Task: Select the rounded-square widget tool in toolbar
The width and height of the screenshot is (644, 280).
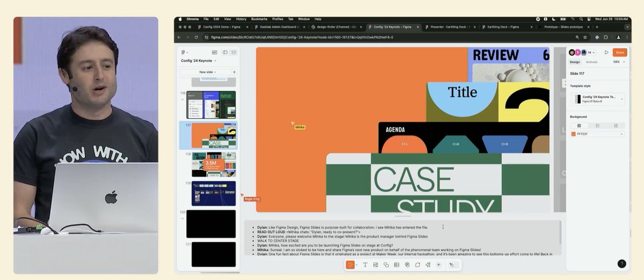Action: coord(418,264)
